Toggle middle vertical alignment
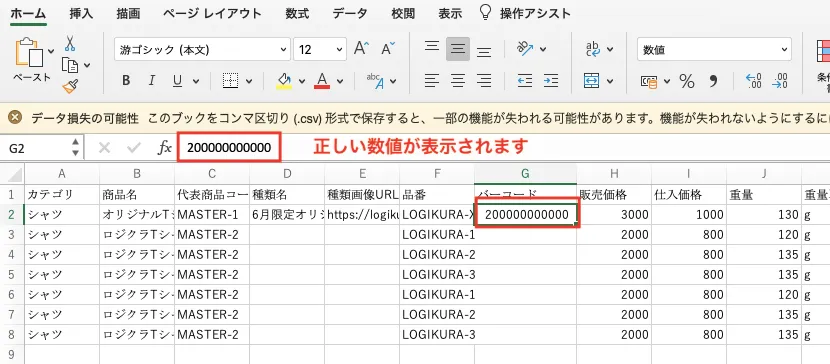The height and width of the screenshot is (364, 830). [x=458, y=49]
